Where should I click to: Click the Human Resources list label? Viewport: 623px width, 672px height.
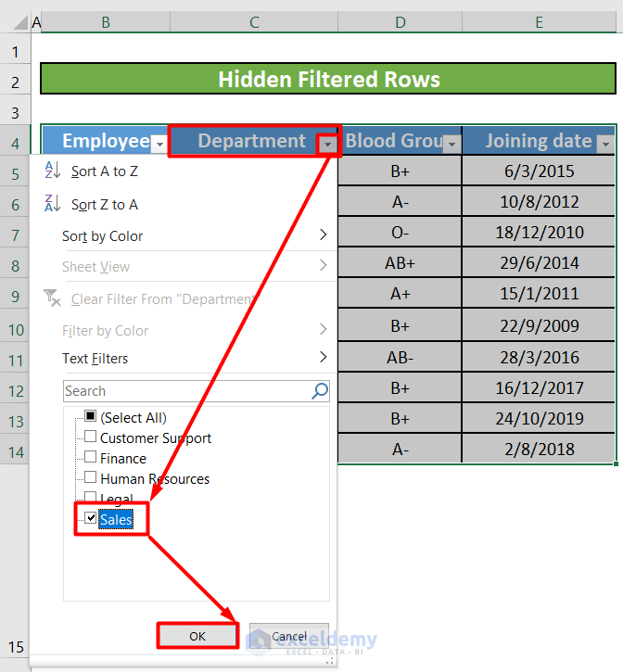[x=155, y=478]
